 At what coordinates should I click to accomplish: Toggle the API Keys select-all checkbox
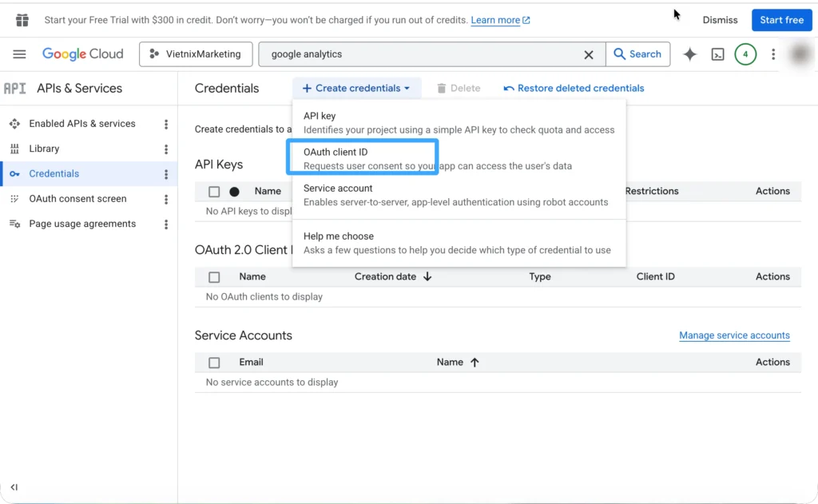point(214,192)
